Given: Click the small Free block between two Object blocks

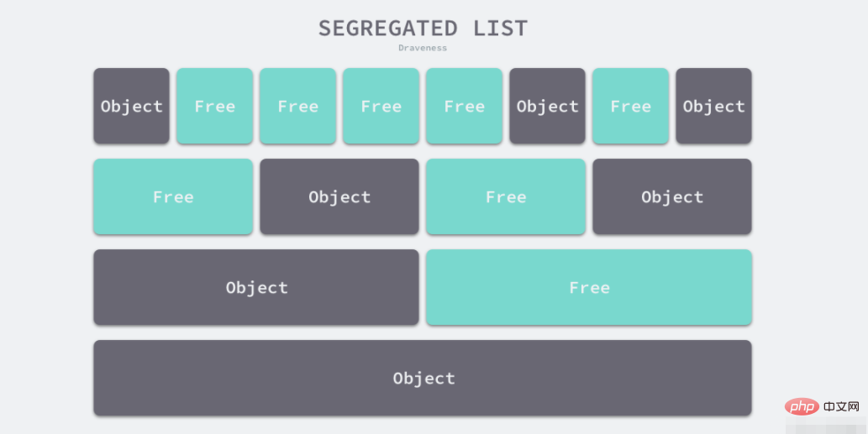Looking at the screenshot, I should coord(630,106).
